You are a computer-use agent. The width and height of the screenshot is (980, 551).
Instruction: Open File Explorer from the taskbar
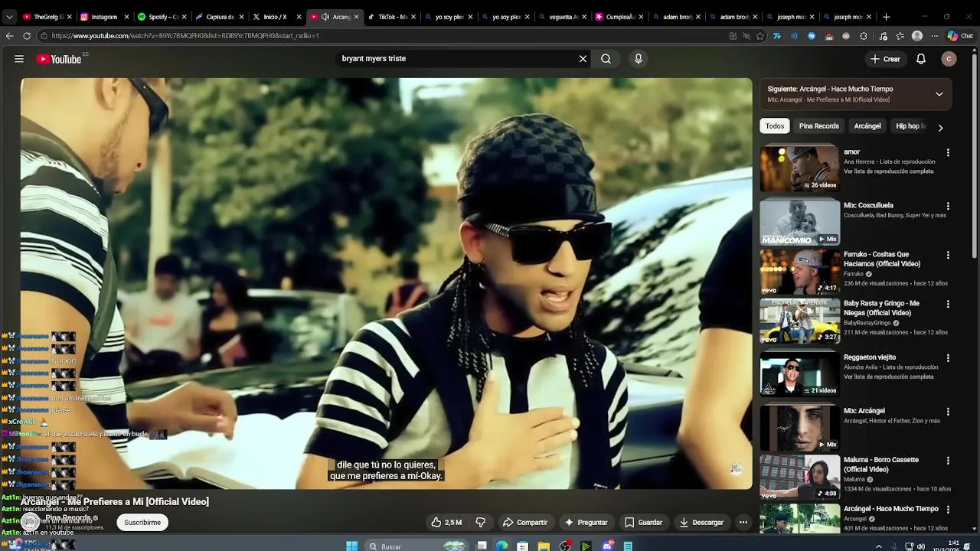point(543,546)
